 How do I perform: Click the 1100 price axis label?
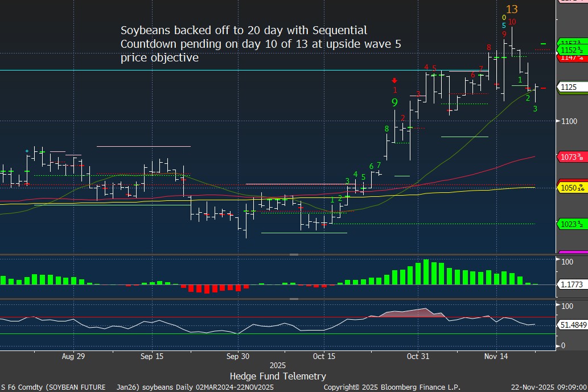569,121
